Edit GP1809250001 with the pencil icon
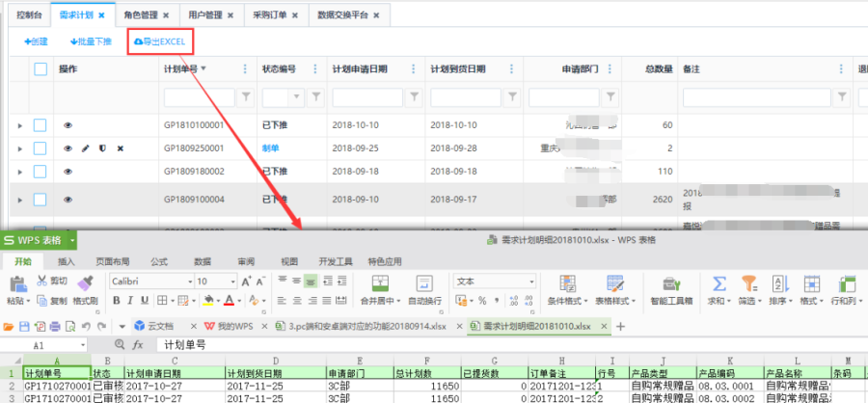 (85, 148)
